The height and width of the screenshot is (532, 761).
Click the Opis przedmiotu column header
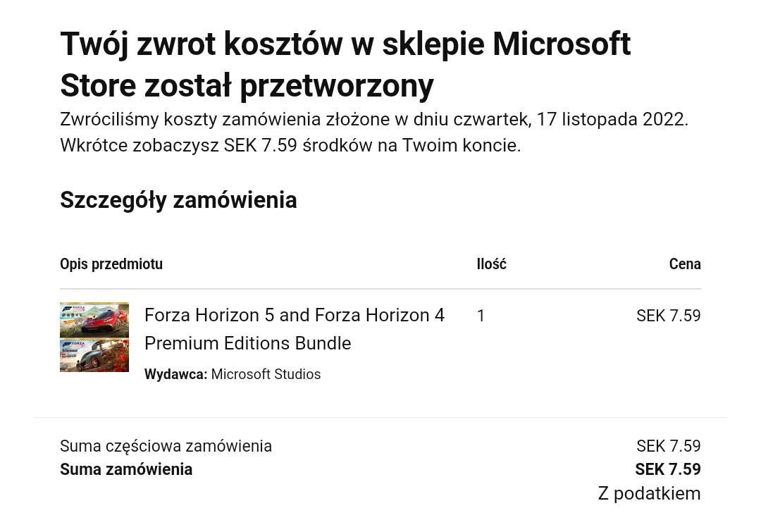(x=111, y=264)
